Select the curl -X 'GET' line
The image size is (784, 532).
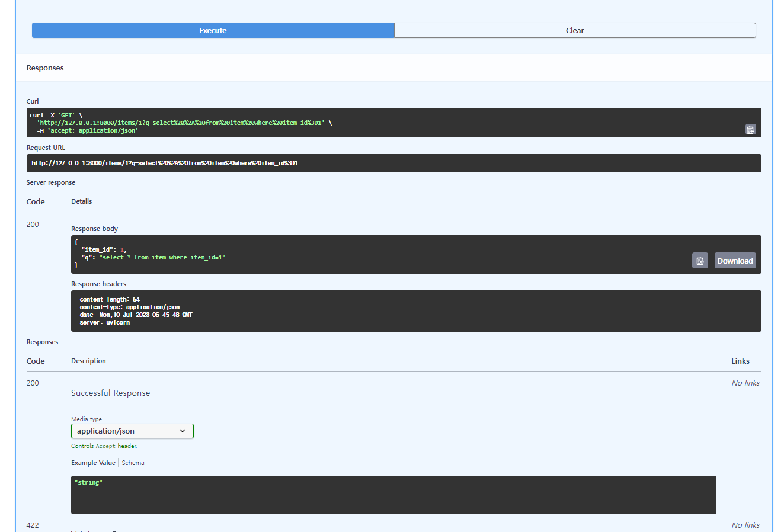[56, 115]
